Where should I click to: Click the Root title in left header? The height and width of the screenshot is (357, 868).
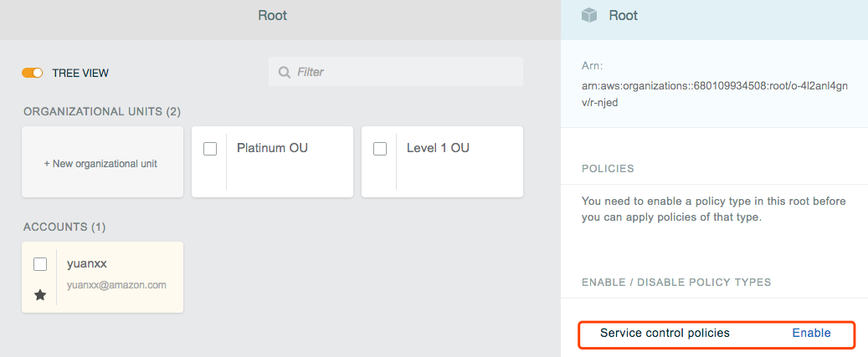tap(272, 15)
